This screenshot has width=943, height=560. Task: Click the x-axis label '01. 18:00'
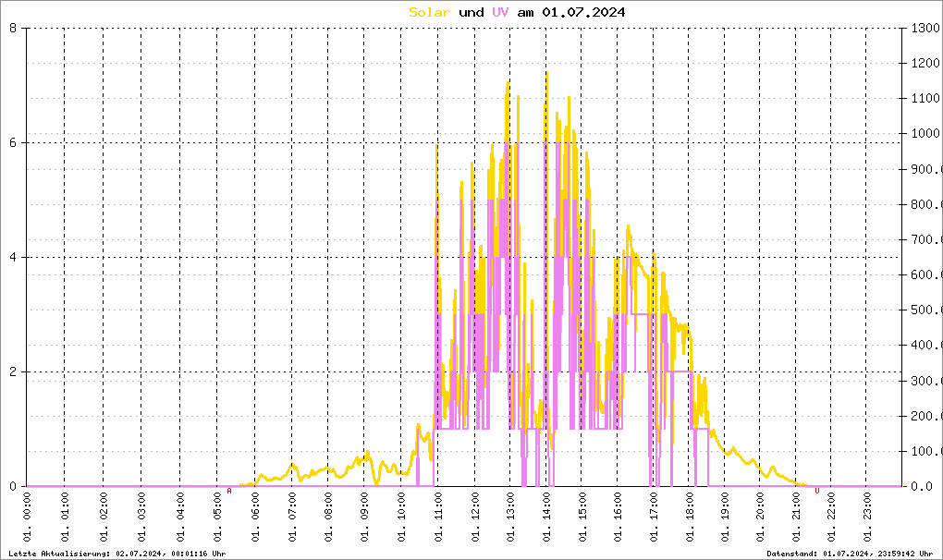689,517
